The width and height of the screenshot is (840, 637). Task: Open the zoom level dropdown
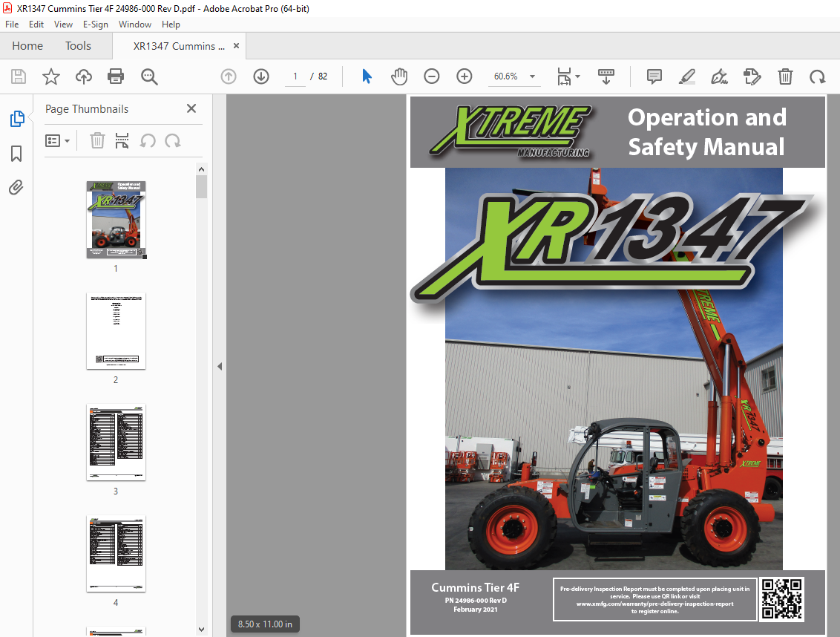pos(533,76)
